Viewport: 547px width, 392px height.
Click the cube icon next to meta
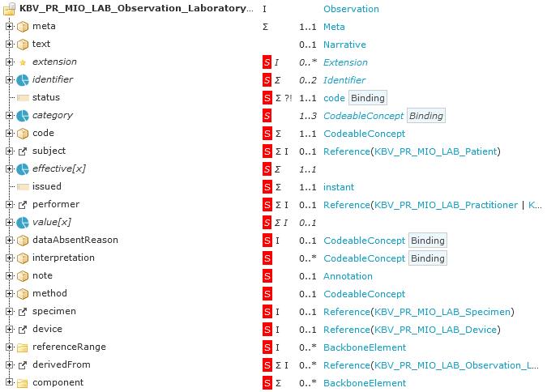point(23,27)
